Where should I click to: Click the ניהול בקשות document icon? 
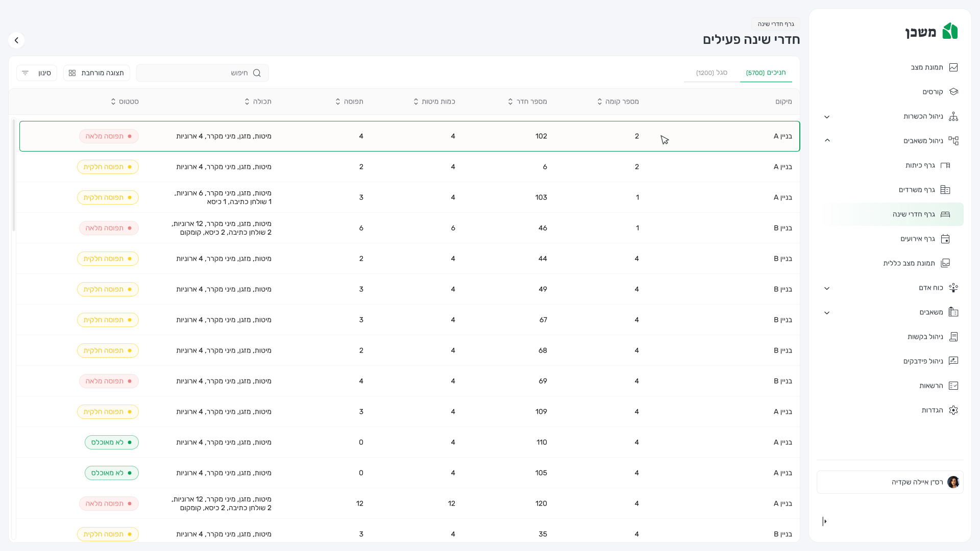point(953,337)
